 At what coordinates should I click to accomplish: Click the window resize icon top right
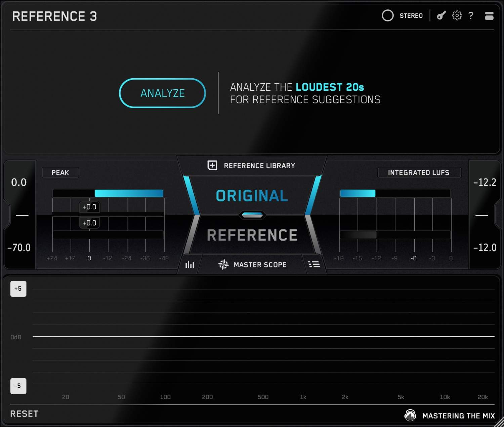point(489,15)
